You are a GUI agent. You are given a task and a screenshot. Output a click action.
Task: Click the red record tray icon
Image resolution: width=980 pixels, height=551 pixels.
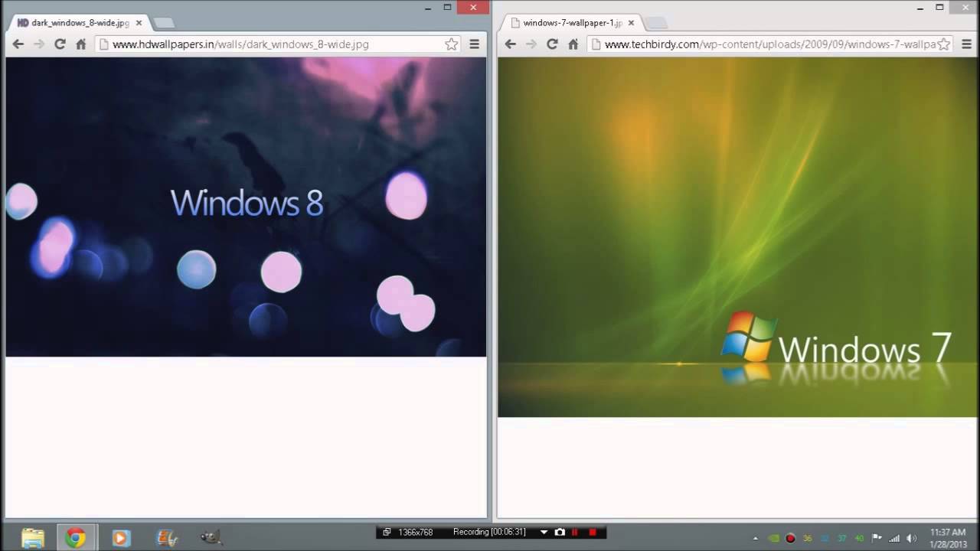[790, 538]
